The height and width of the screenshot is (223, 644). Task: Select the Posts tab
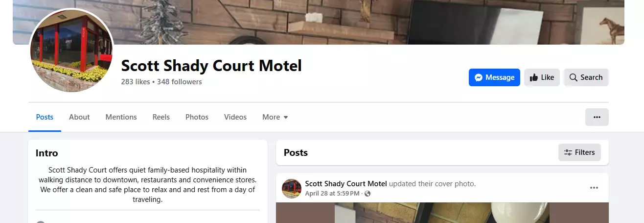click(x=45, y=117)
